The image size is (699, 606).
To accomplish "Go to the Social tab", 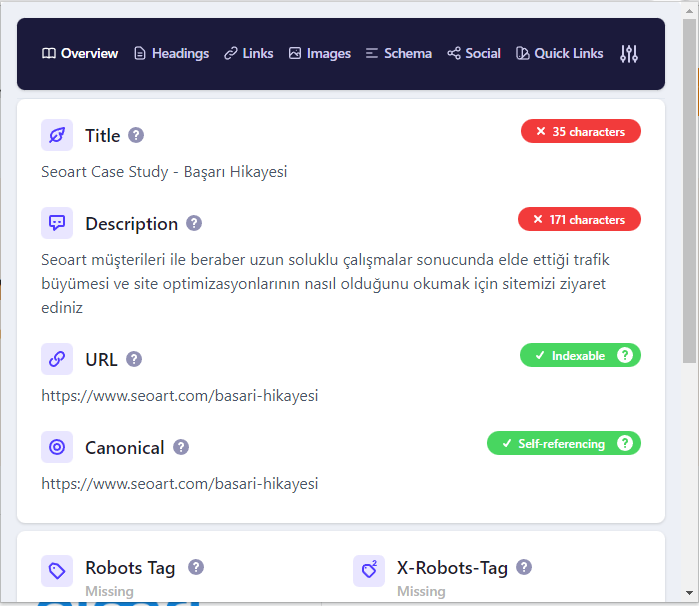I will [x=473, y=54].
